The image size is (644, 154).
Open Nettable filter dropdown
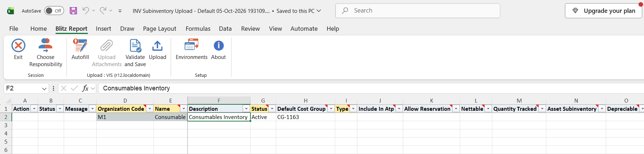pyautogui.click(x=488, y=109)
